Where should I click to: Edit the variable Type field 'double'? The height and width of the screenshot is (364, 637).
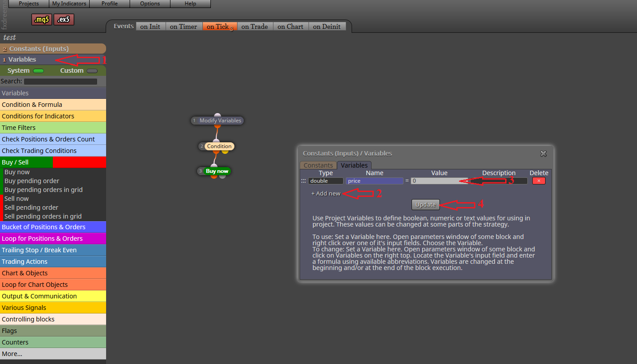click(326, 181)
